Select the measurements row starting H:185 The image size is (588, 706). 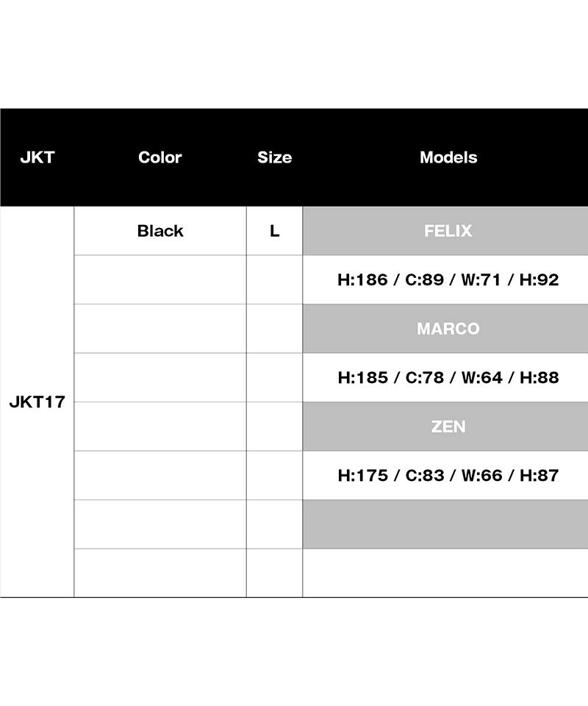(x=448, y=377)
